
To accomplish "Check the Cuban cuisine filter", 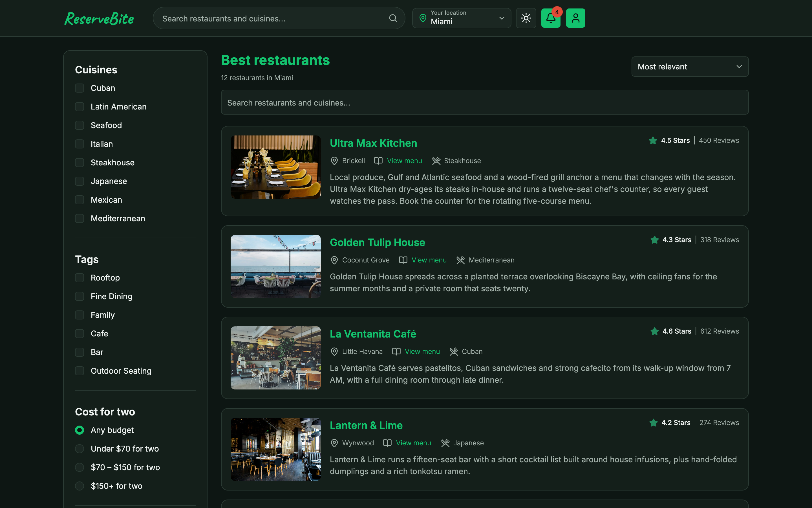I will point(80,88).
